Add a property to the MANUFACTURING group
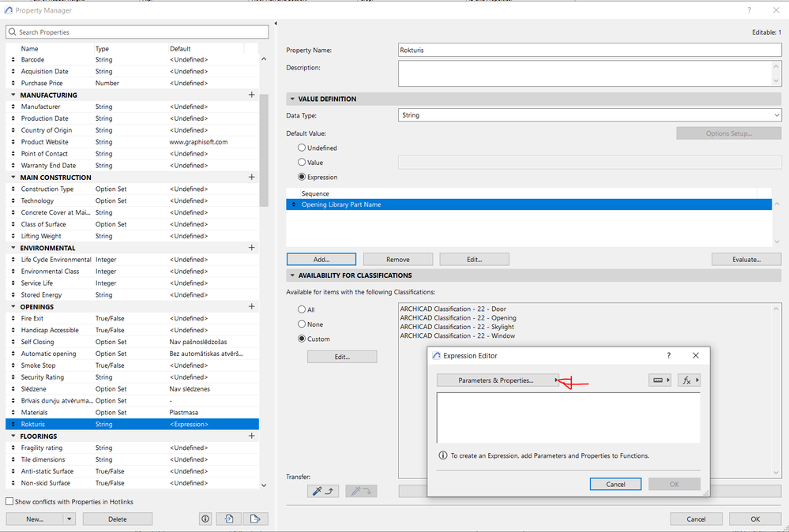The height and width of the screenshot is (532, 789). click(252, 95)
